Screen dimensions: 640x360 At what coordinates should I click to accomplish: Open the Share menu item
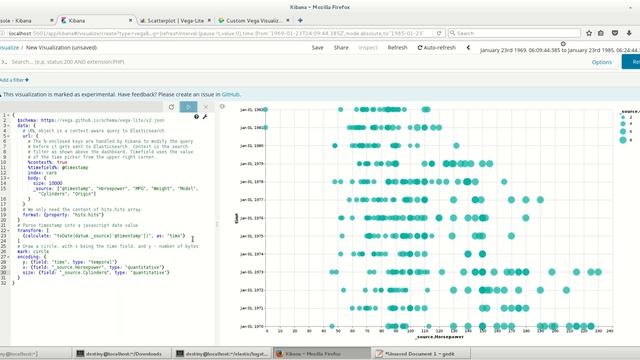[x=341, y=48]
